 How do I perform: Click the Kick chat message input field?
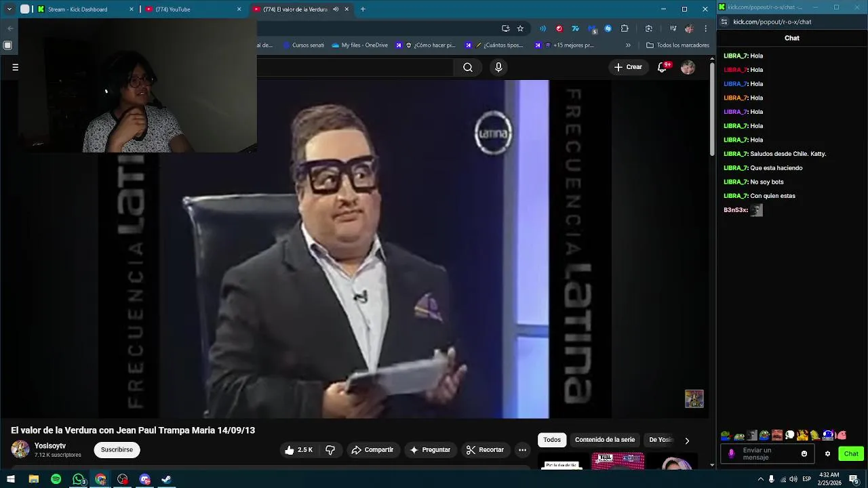pyautogui.click(x=768, y=454)
